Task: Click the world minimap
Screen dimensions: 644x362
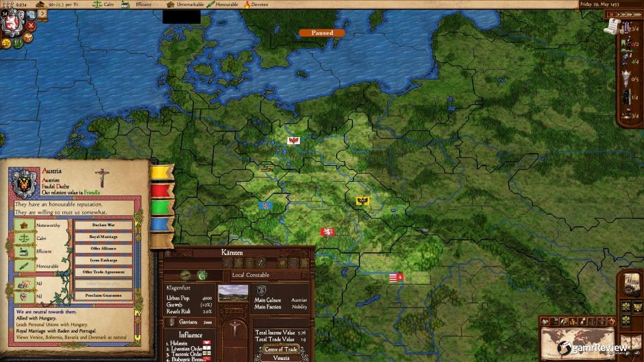Action: [578, 343]
